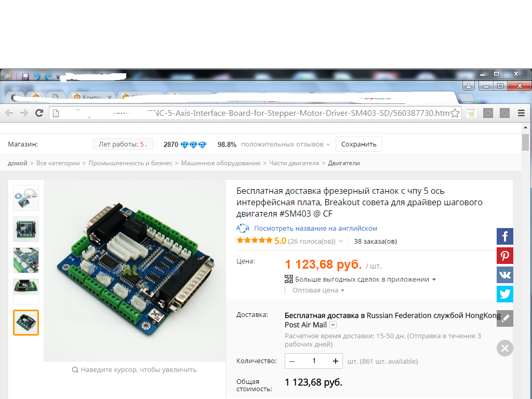This screenshot has width=532, height=399.
Task: Tweet using the Twitter share icon
Action: 505,294
